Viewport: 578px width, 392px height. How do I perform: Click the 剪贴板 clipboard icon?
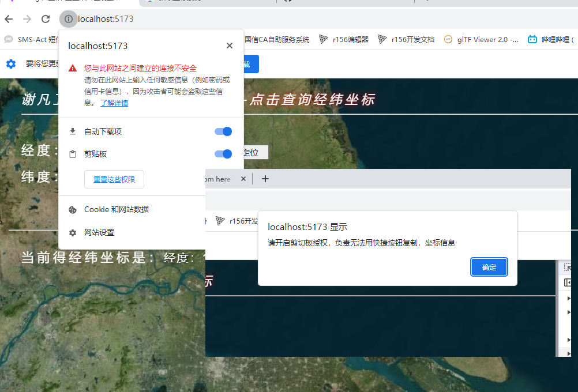tap(73, 154)
